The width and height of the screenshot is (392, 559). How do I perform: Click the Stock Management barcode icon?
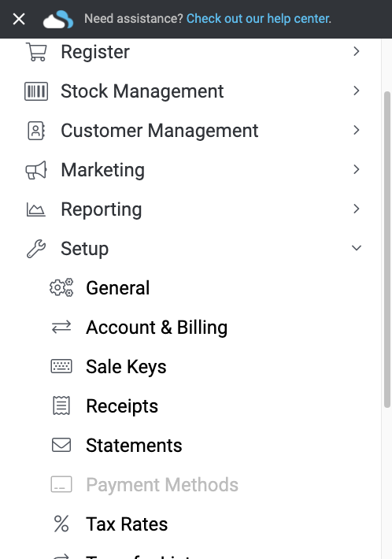click(x=36, y=91)
